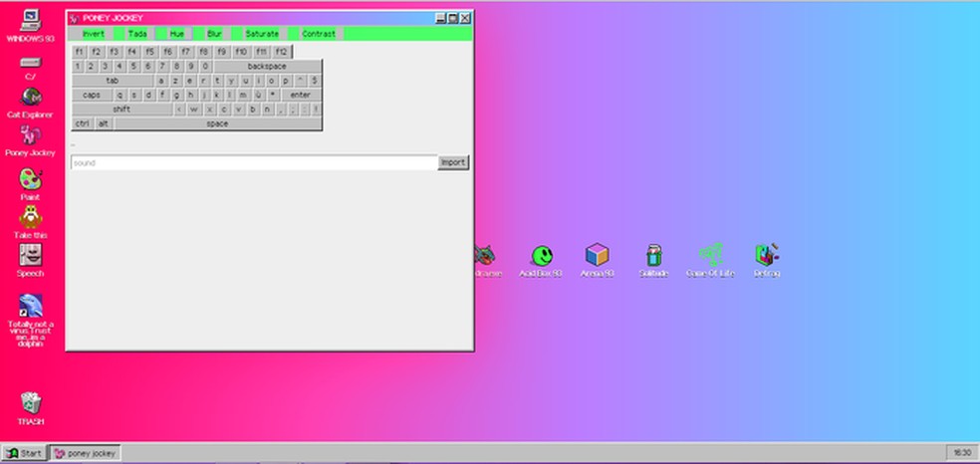The width and height of the screenshot is (980, 464).
Task: Toggle the Contrast effect
Action: (x=319, y=34)
